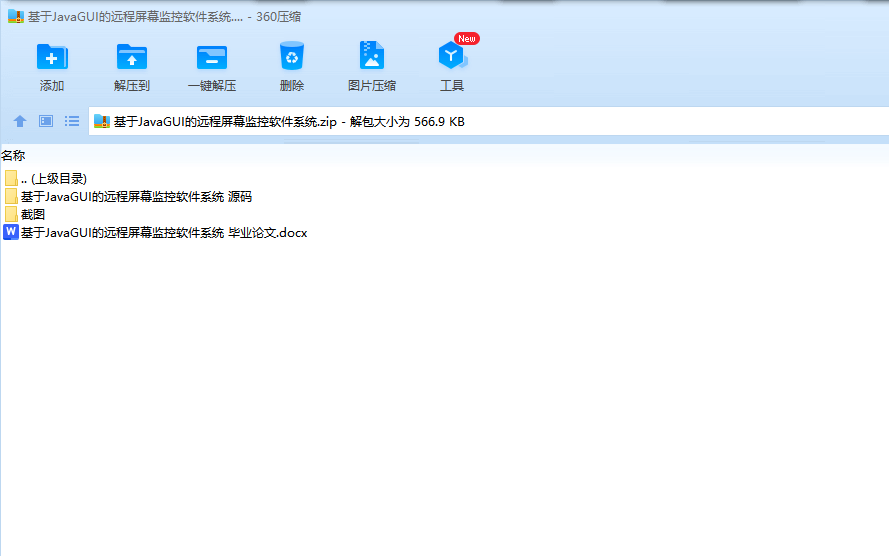This screenshot has width=889, height=556.
Task: Select the 毕业论文.docx Word file
Action: [x=155, y=233]
